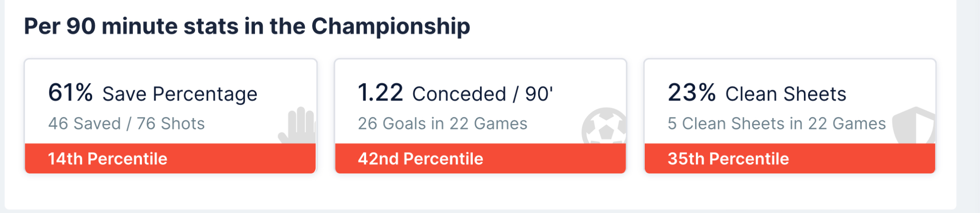Click the 23% clean sheets value

pyautogui.click(x=691, y=93)
